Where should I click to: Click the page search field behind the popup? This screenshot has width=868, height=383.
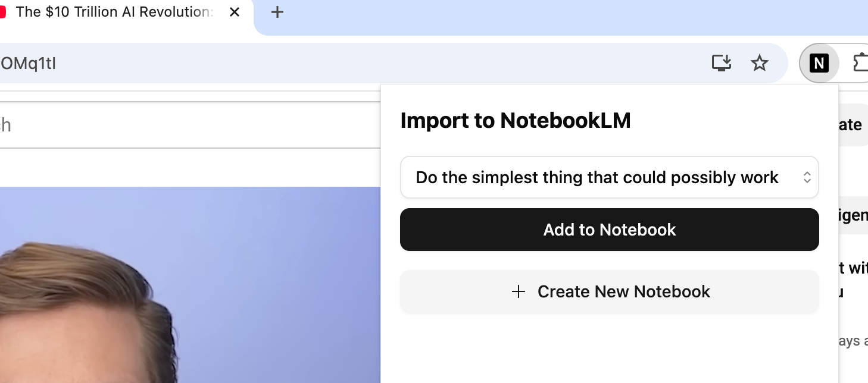coord(191,125)
